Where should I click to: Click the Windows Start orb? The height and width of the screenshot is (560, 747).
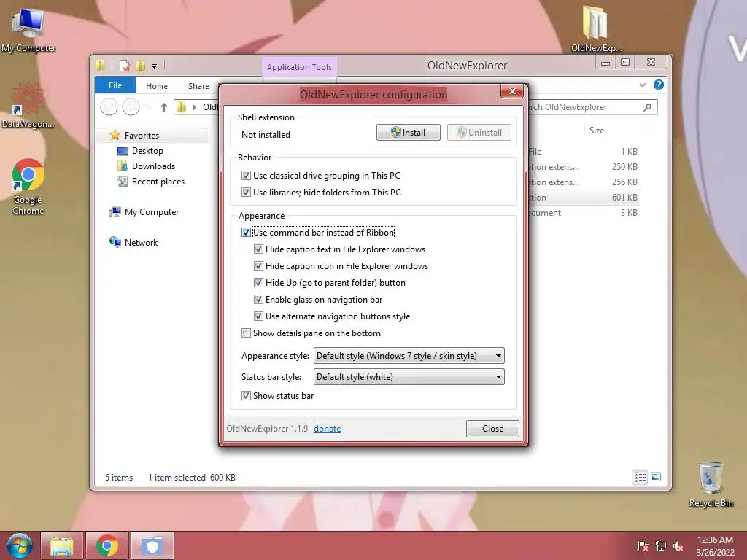point(20,545)
